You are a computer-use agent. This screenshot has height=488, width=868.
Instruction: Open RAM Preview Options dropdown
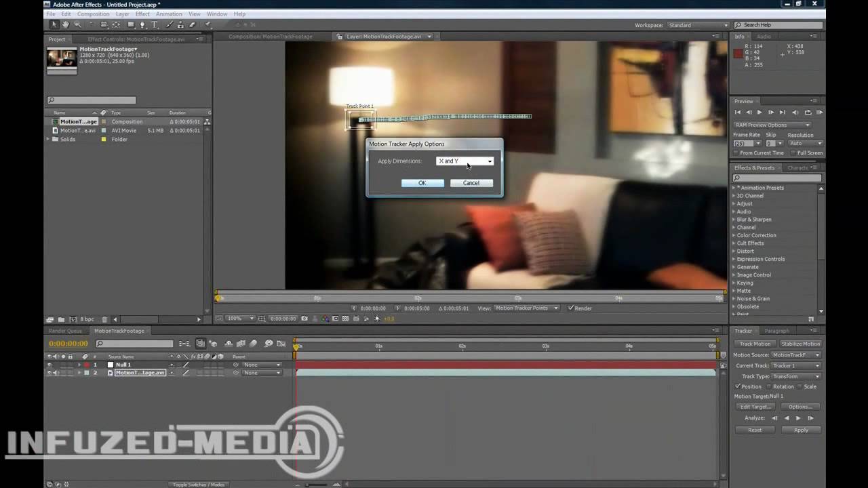tap(772, 125)
